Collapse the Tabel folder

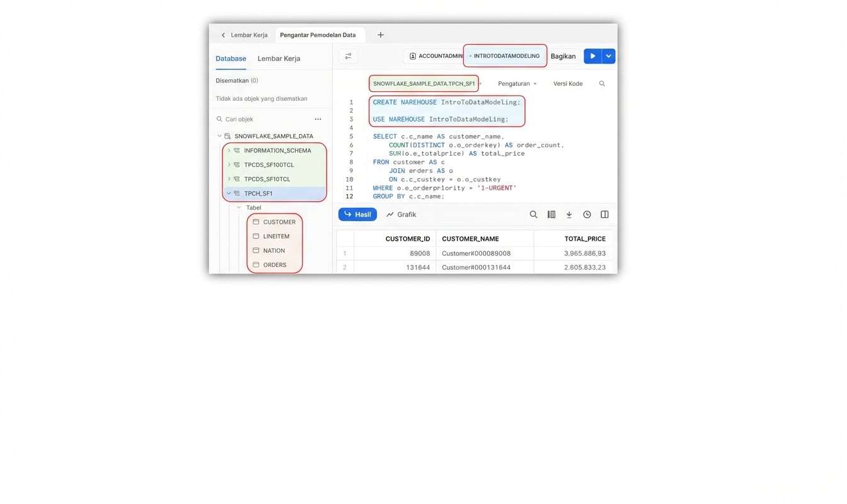[x=239, y=208]
